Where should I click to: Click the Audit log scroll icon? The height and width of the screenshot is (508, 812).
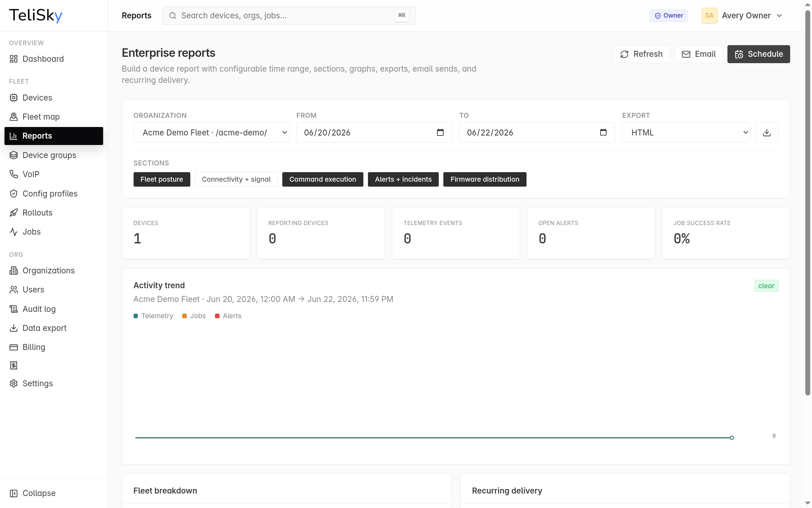click(x=14, y=309)
